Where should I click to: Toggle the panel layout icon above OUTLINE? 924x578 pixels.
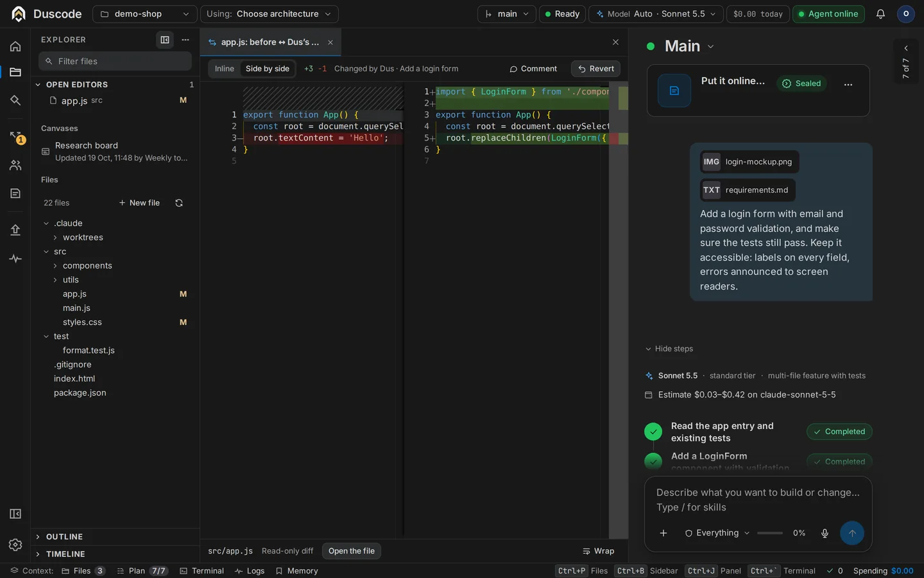(15, 514)
